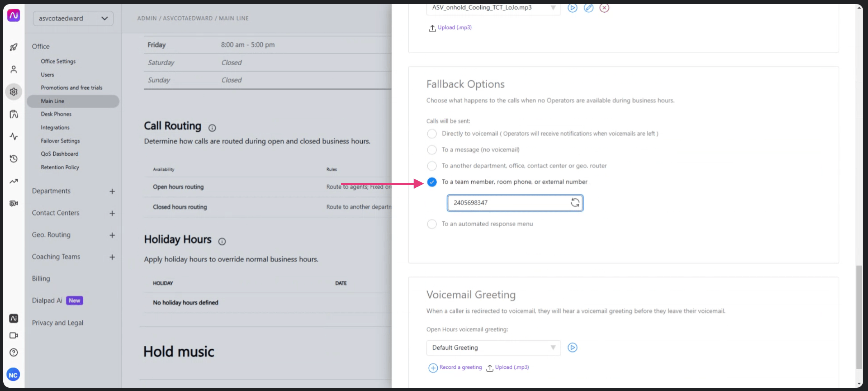Viewport: 868px width, 391px height.
Task: Open the NC user avatar
Action: point(13,375)
